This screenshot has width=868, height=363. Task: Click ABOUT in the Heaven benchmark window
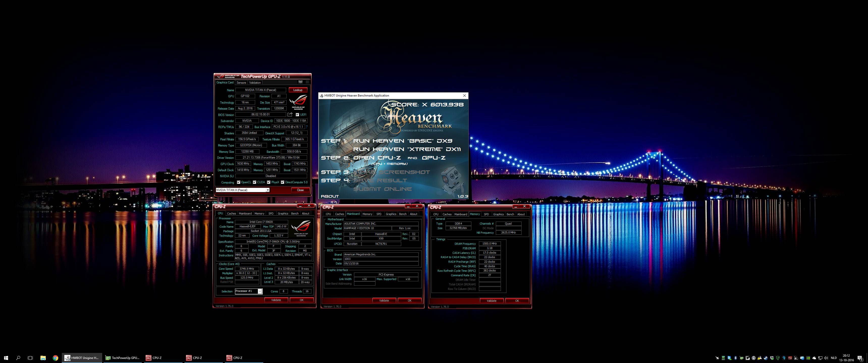tap(330, 196)
